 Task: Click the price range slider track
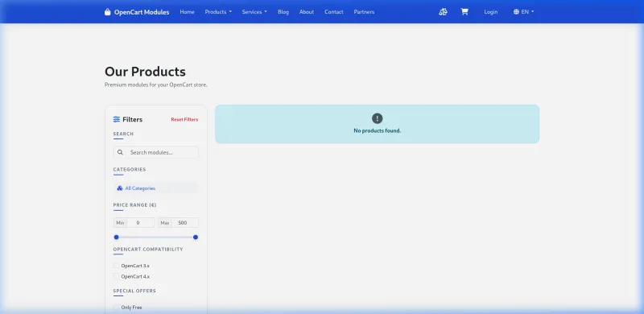155,238
